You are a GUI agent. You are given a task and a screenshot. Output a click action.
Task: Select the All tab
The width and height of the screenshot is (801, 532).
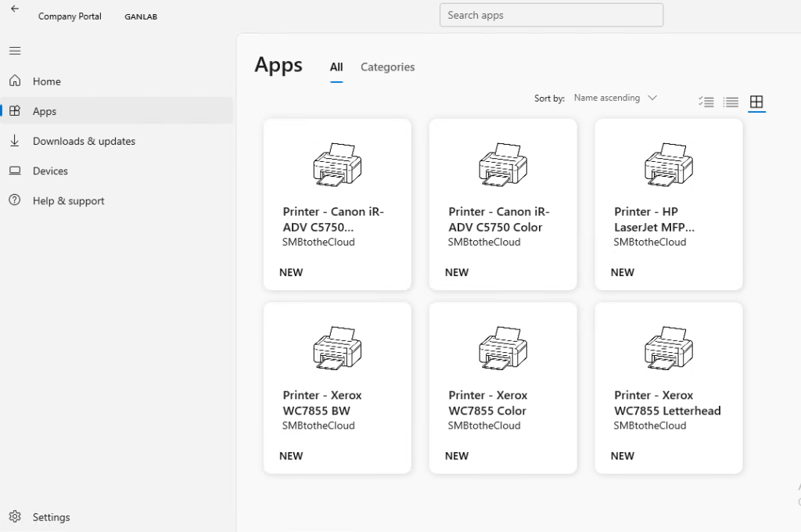(x=336, y=67)
